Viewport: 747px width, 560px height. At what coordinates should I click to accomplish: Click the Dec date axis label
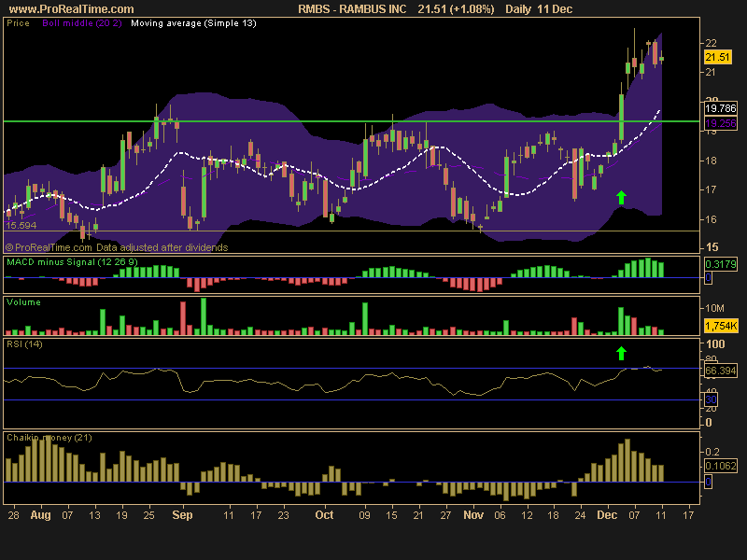click(608, 515)
